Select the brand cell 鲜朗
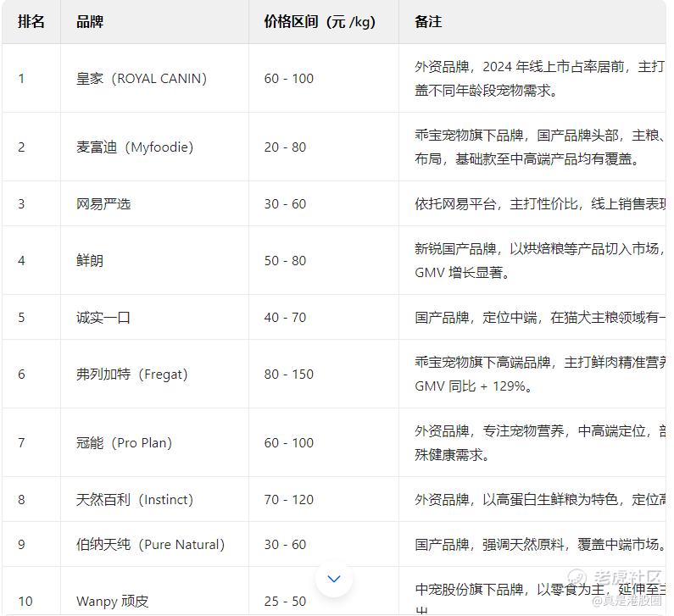Viewport: 674px width, 616px height. click(90, 260)
